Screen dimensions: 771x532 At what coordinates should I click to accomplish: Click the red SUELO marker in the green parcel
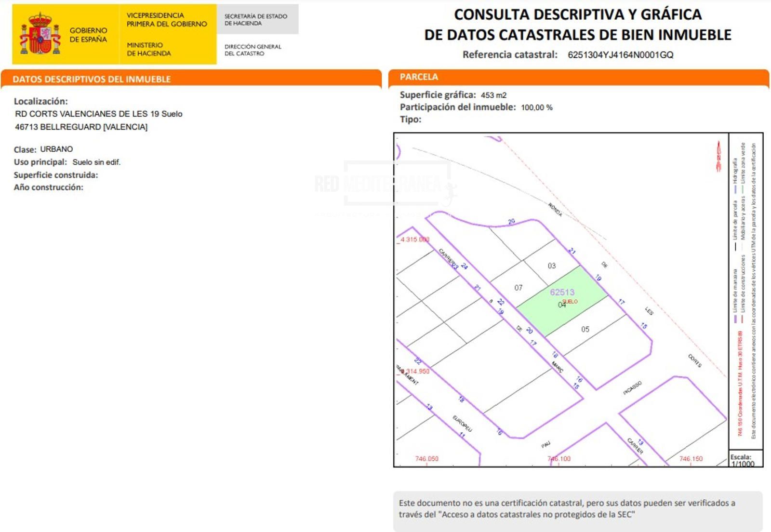(570, 302)
